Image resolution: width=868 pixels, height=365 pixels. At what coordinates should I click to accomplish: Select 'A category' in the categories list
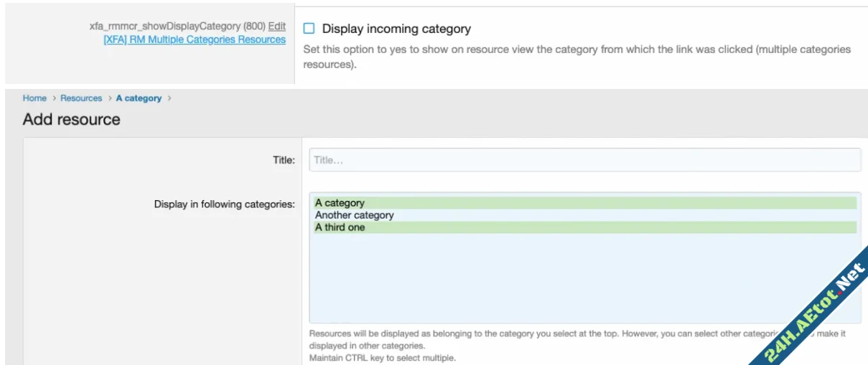point(340,203)
